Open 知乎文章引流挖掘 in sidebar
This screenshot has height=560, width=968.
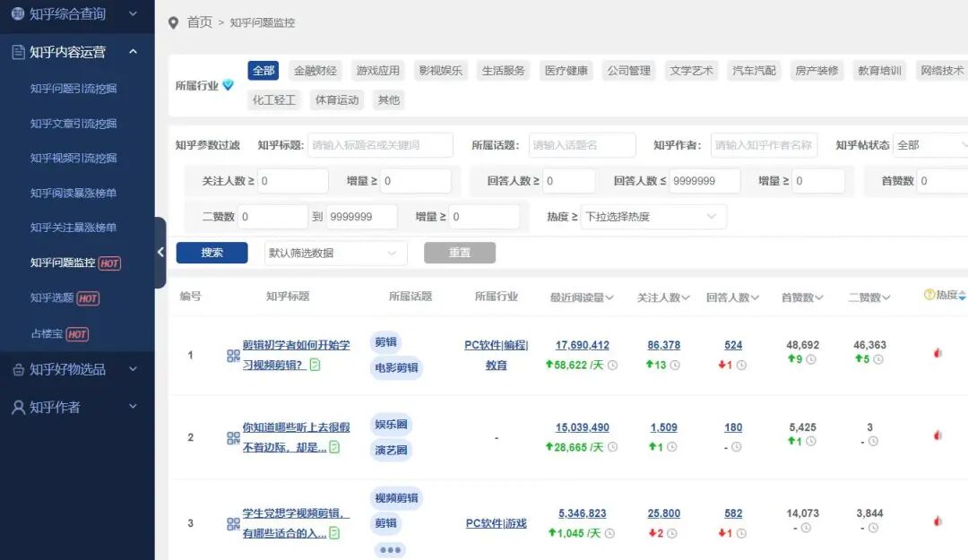[x=73, y=124]
